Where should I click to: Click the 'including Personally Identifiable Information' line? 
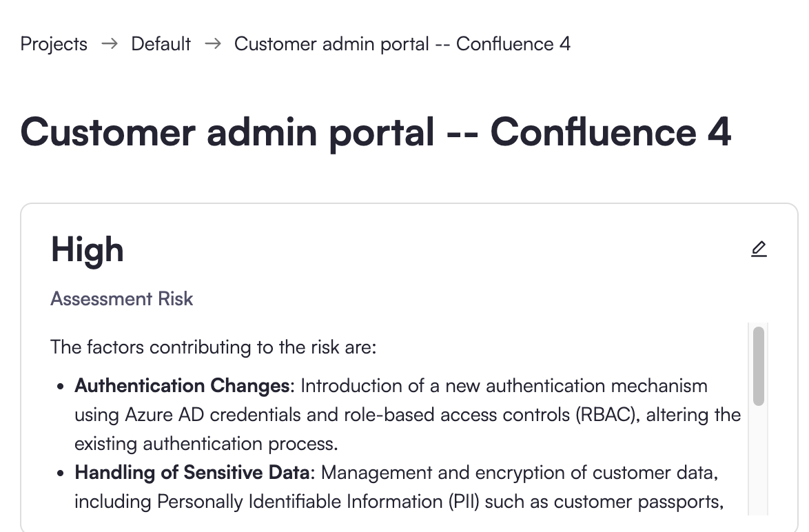tap(398, 501)
